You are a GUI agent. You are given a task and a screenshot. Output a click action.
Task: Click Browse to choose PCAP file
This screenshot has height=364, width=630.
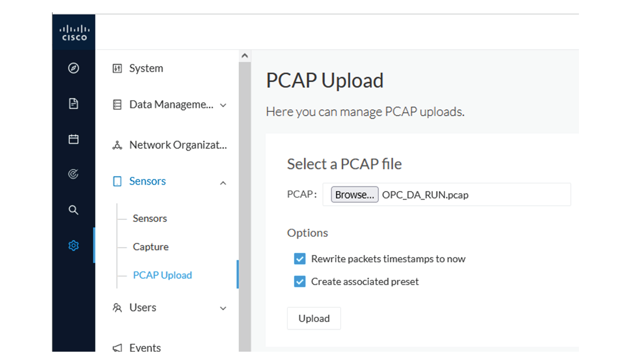tap(354, 195)
